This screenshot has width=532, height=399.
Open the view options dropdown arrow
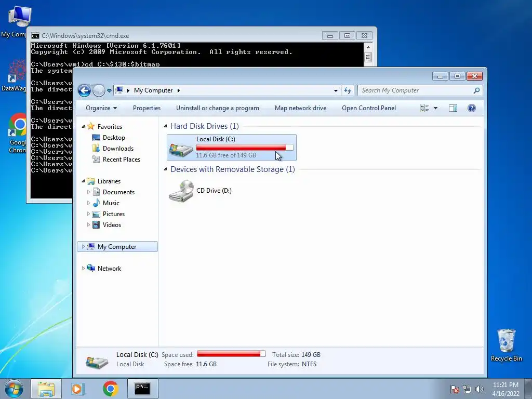(x=436, y=108)
